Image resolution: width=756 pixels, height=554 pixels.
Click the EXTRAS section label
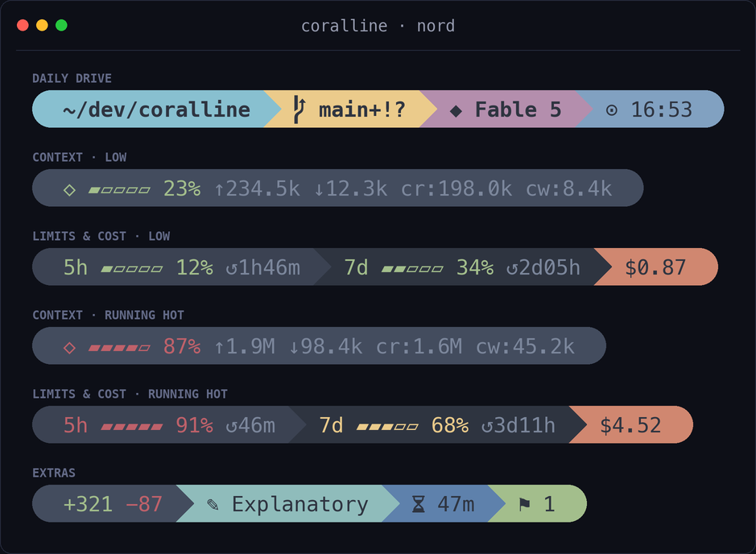53,473
